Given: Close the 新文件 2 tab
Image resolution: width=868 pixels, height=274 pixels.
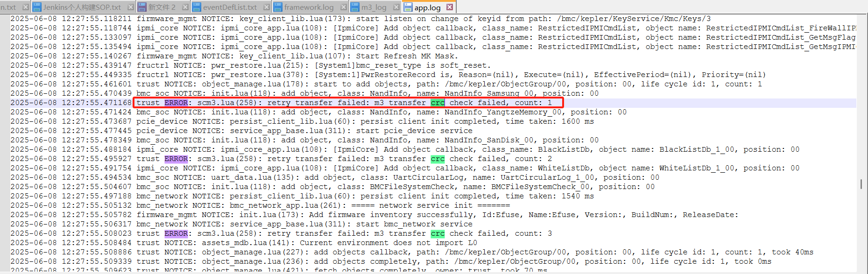Looking at the screenshot, I should 185,7.
